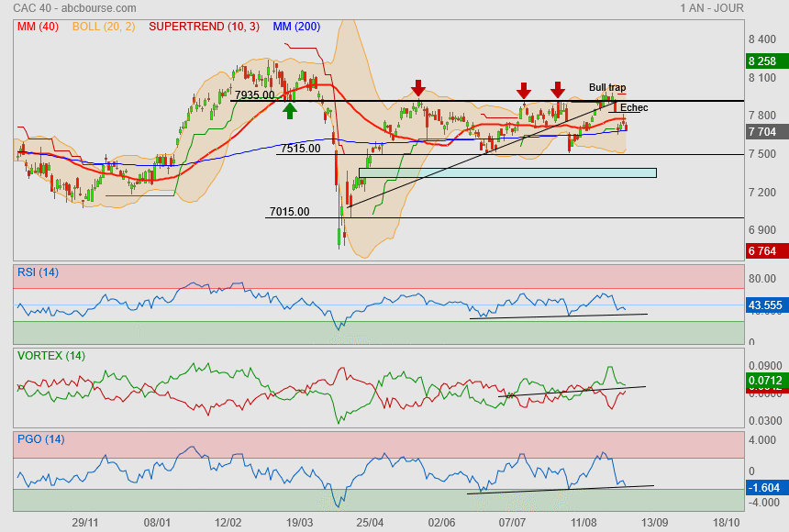Screen dimensions: 789x532
Task: Click the rightmost red down arrow
Action: point(557,89)
